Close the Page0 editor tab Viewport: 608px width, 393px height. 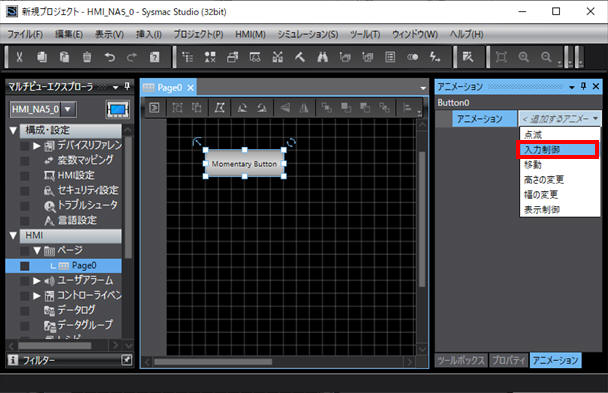190,88
